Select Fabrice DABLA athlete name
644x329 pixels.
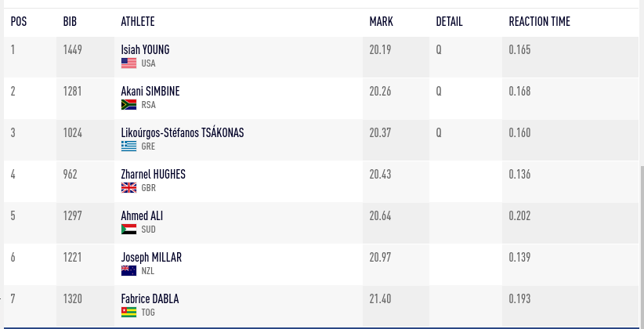tap(150, 298)
